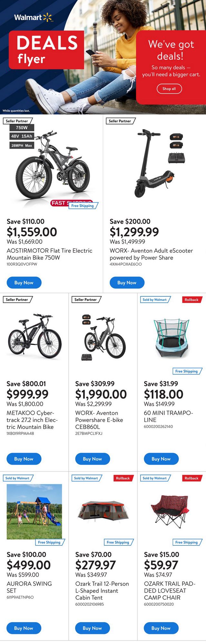This screenshot has height=644, width=206.
Task: Buy Now for Loveseat Camp Chair
Action: point(161,628)
